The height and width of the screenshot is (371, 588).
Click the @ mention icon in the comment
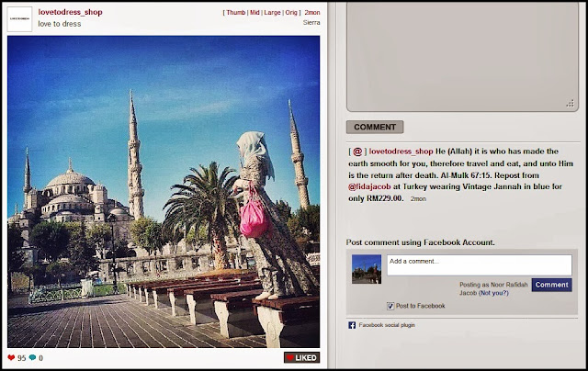357,152
